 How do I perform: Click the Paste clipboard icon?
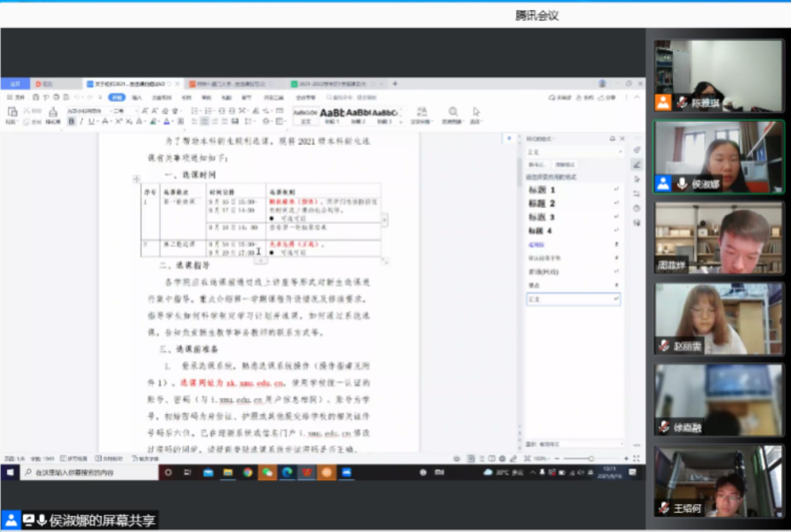12,112
